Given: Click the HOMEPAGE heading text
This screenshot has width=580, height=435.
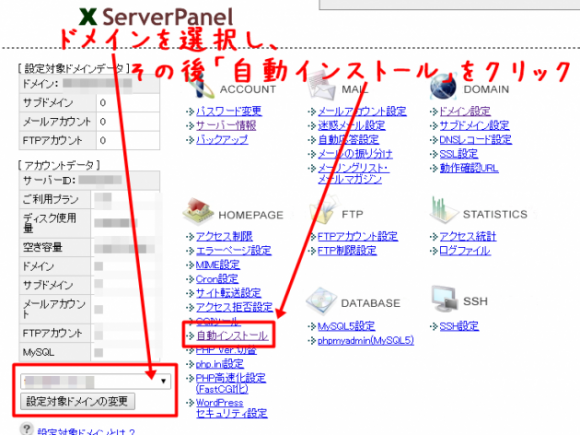Looking at the screenshot, I should click(251, 215).
